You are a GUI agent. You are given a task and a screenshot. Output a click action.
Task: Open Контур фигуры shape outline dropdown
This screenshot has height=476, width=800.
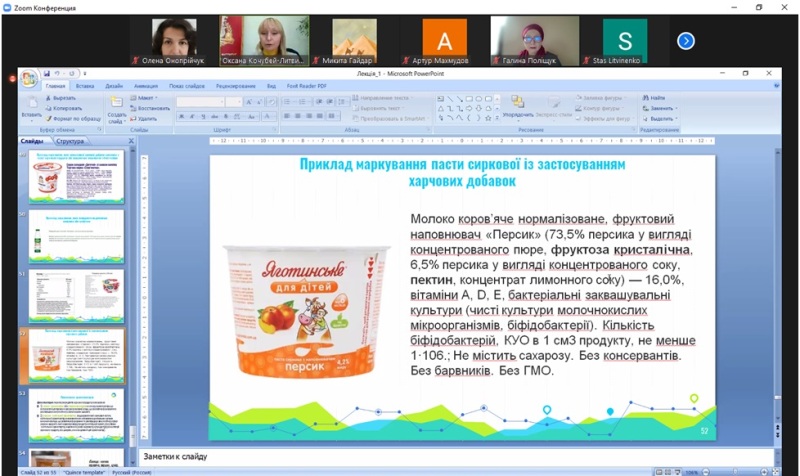598,108
